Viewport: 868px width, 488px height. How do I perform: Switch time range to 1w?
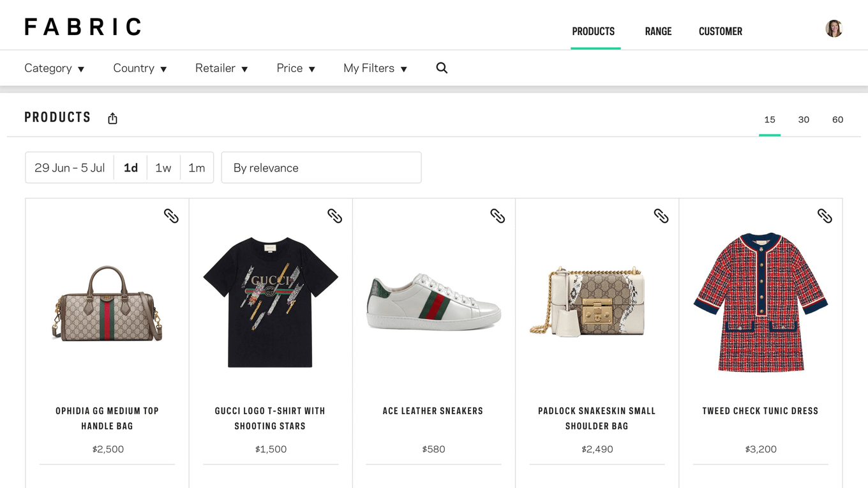click(x=163, y=168)
